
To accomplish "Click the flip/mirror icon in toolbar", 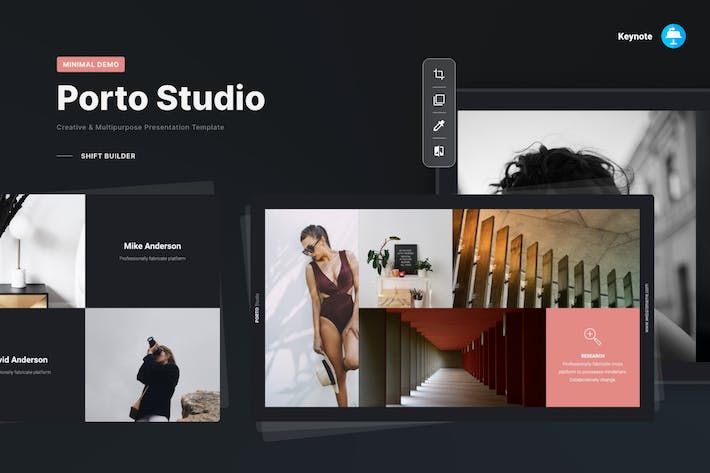I will coord(439,152).
